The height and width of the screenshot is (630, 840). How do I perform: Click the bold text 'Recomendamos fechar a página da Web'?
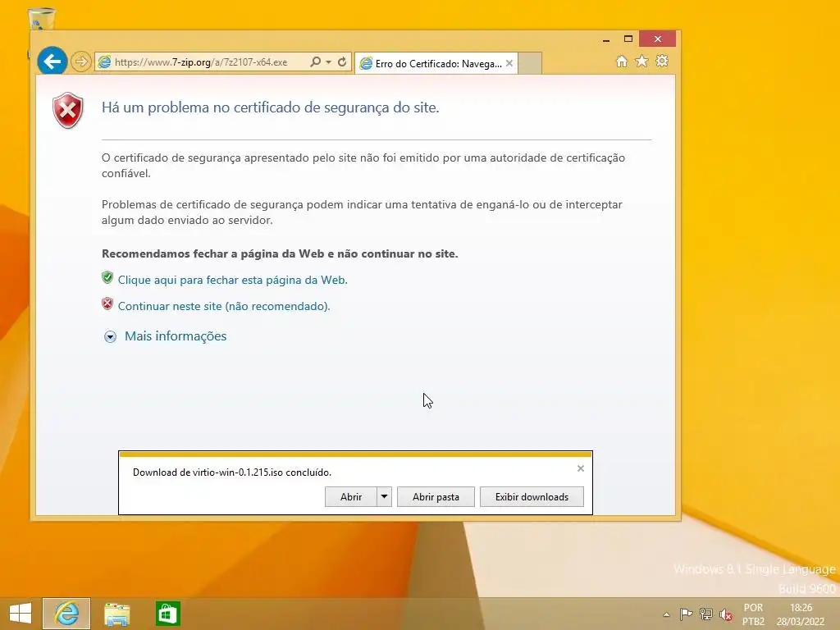click(280, 254)
